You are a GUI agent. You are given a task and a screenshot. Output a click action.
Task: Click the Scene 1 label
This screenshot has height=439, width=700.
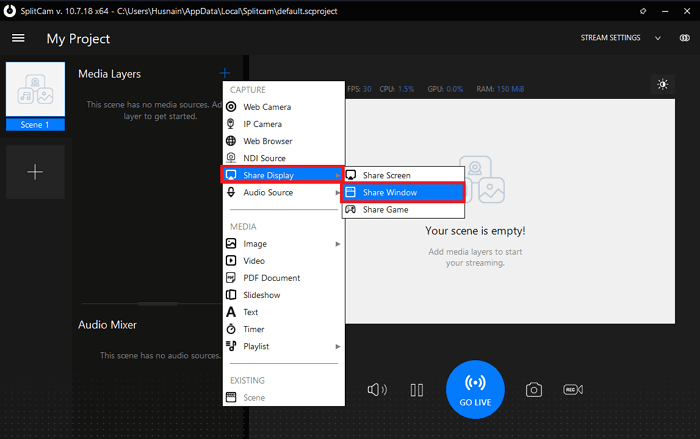tap(35, 125)
